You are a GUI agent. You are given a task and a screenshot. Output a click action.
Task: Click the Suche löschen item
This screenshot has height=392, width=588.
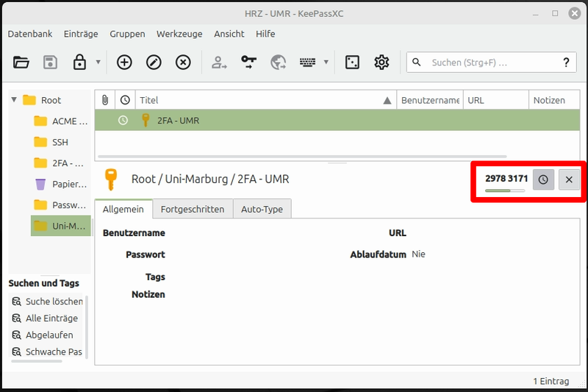click(x=47, y=302)
